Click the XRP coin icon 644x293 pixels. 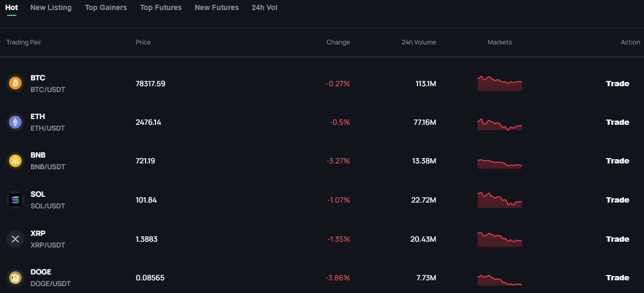pos(15,239)
